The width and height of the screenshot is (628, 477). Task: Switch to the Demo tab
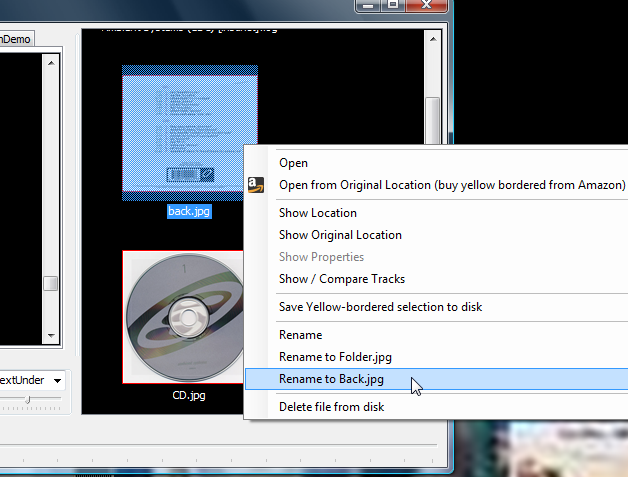16,39
